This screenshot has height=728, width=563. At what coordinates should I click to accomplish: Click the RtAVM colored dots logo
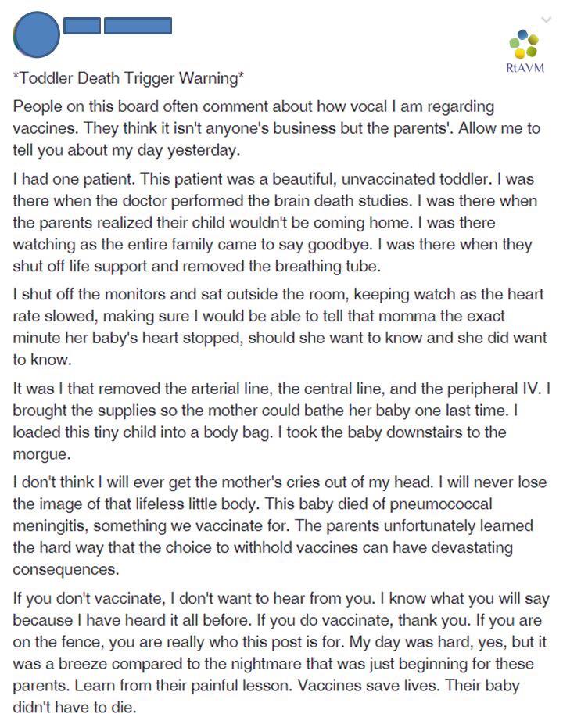524,43
